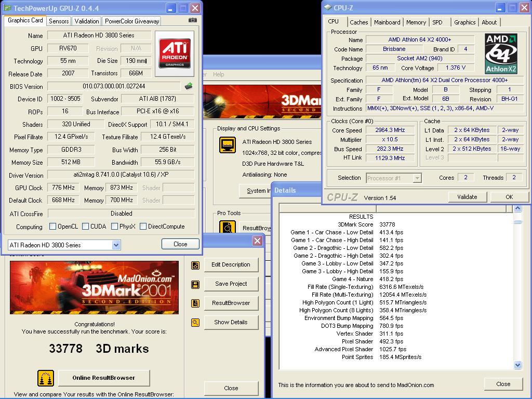The width and height of the screenshot is (532, 399).
Task: Open the Graphics tab in CPU-Z
Action: (464, 22)
